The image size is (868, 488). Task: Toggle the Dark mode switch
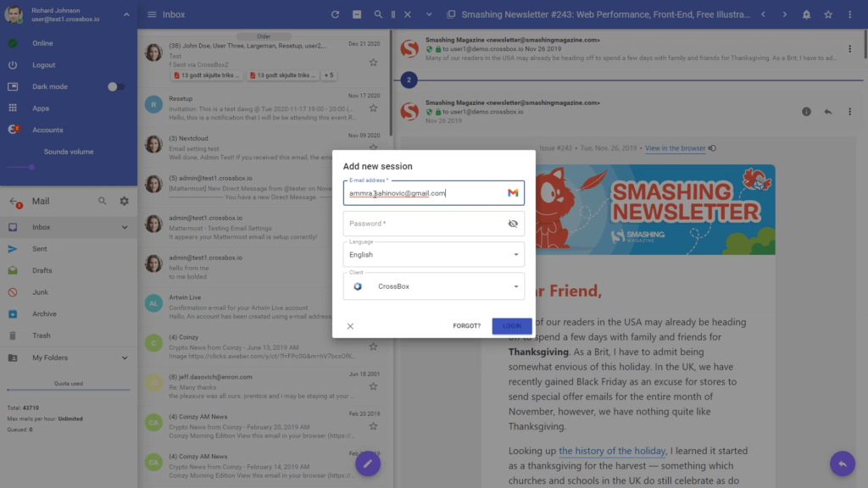[116, 86]
